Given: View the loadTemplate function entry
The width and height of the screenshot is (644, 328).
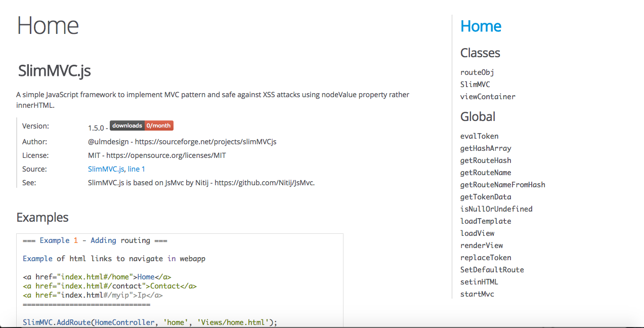Looking at the screenshot, I should click(485, 221).
